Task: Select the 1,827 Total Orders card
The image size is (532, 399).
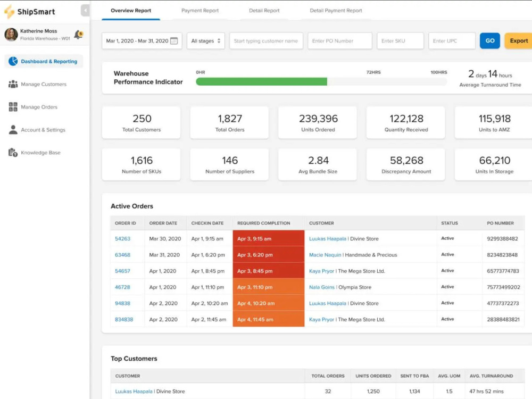Action: pyautogui.click(x=229, y=123)
